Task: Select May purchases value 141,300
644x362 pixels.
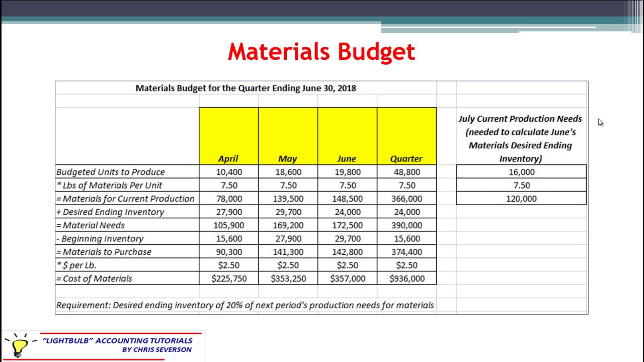Action: pyautogui.click(x=288, y=252)
